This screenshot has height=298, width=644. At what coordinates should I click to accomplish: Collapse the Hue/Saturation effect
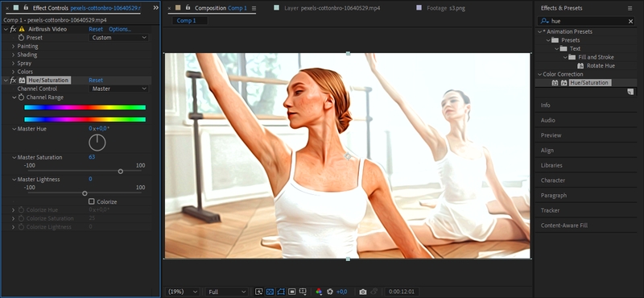pos(6,81)
